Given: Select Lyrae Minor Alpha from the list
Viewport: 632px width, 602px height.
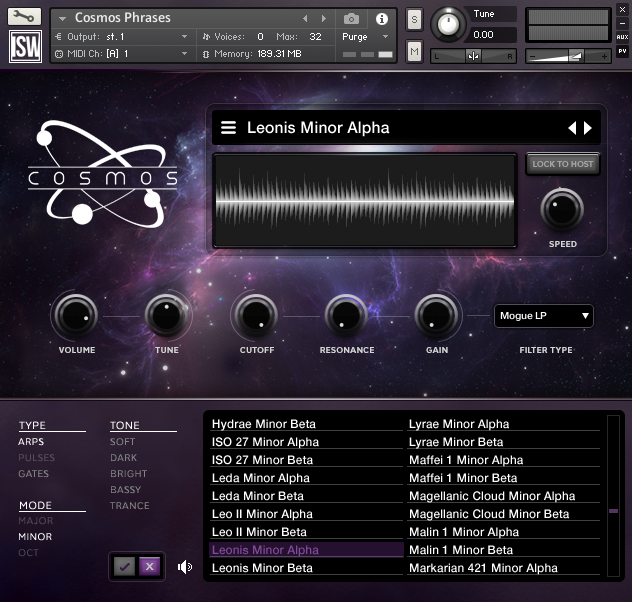Looking at the screenshot, I should (x=458, y=424).
